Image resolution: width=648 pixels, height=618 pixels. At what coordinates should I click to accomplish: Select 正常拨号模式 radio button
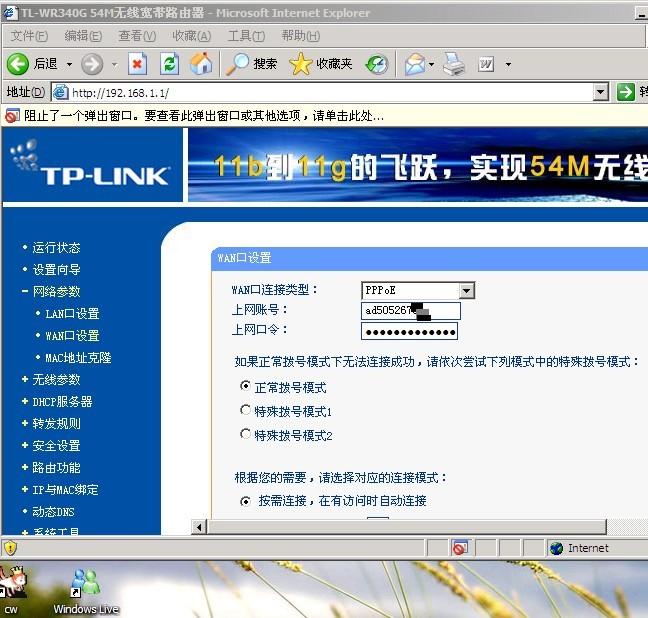pos(245,386)
